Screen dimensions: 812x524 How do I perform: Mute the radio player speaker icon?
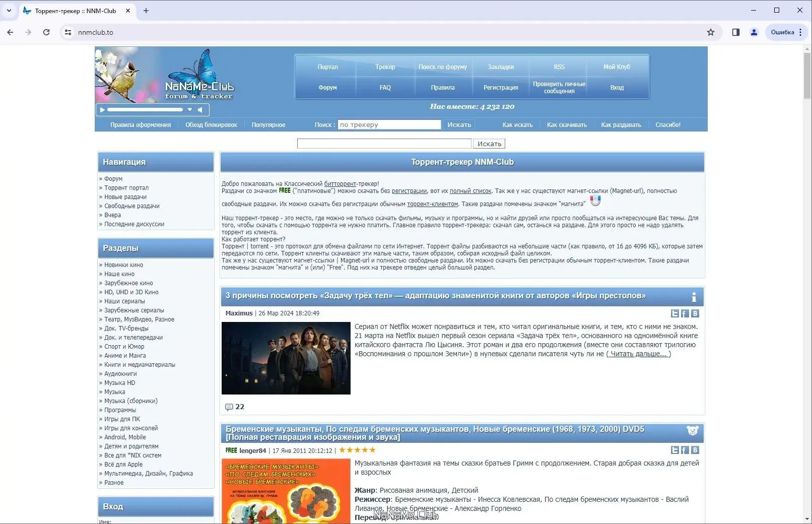click(200, 109)
